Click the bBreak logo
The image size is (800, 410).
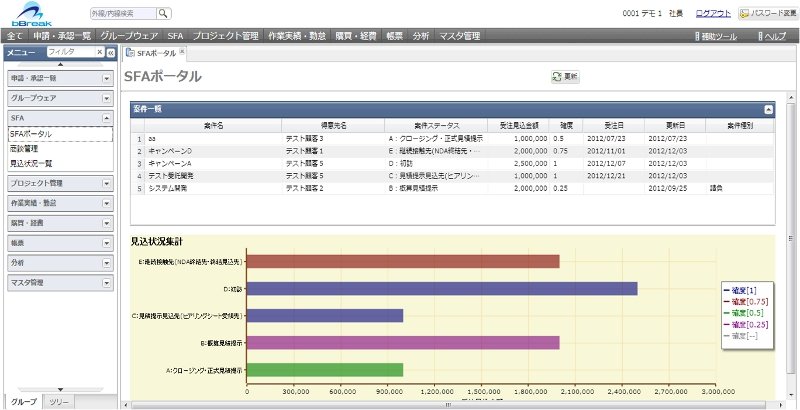point(32,14)
